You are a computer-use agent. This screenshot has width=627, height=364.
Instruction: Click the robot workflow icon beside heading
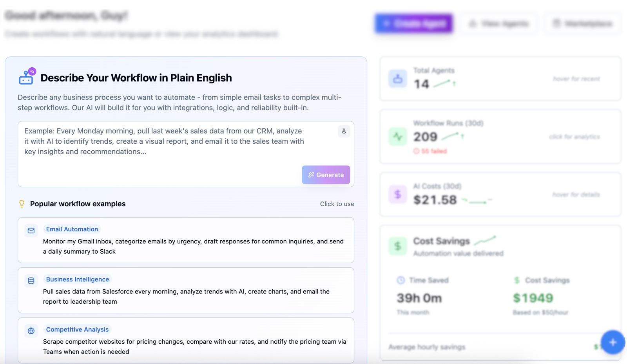click(x=27, y=77)
